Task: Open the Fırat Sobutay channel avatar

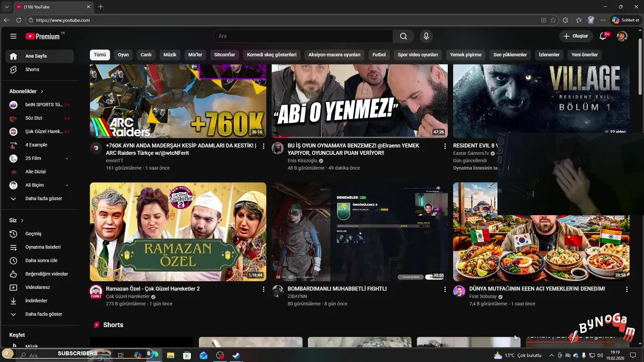Action: pyautogui.click(x=459, y=292)
